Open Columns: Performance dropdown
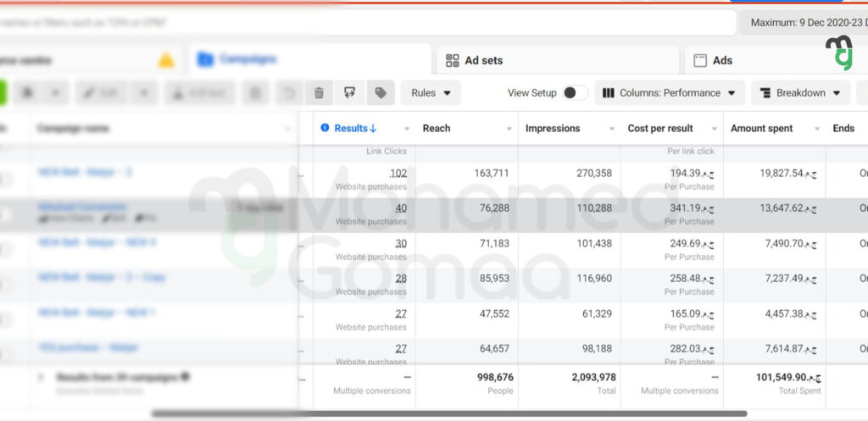This screenshot has width=868, height=421. (670, 93)
